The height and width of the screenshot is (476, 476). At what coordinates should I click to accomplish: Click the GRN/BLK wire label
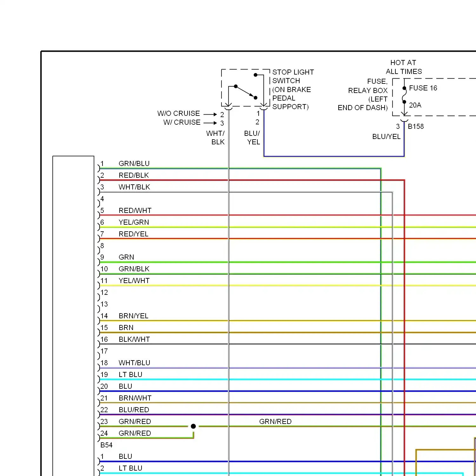134,269
